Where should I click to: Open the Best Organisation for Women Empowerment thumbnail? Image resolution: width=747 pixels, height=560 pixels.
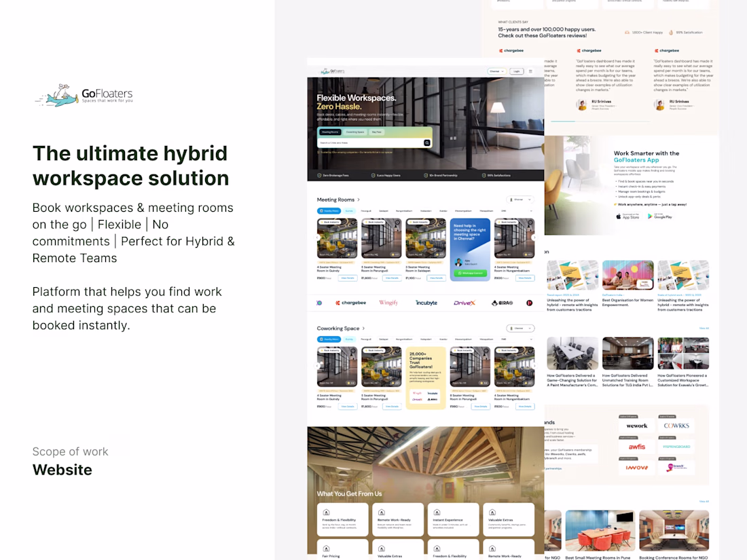tap(628, 275)
